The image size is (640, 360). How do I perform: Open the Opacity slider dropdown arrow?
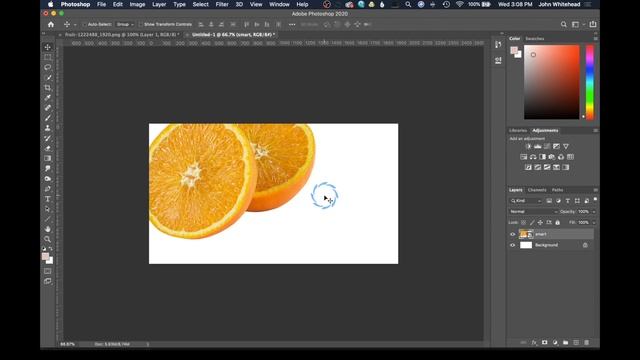coord(593,212)
